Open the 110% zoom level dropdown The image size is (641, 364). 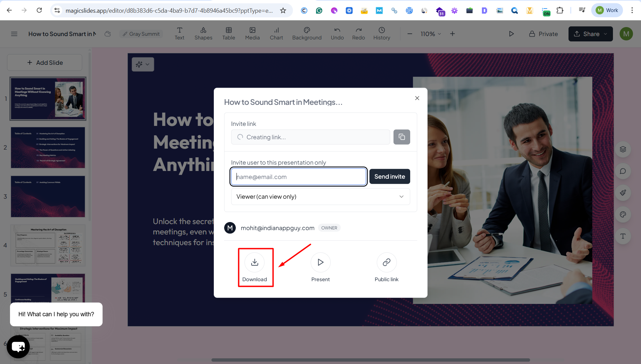[x=431, y=34]
